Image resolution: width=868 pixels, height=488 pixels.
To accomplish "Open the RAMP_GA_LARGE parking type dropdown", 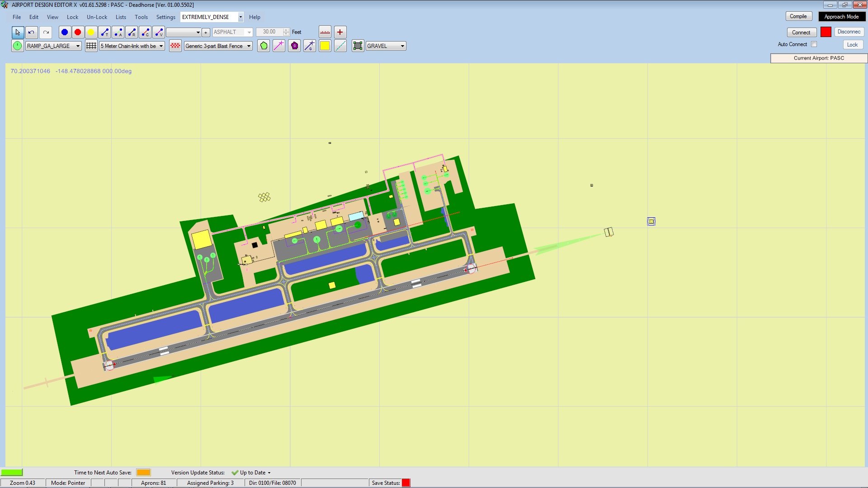I will 78,46.
